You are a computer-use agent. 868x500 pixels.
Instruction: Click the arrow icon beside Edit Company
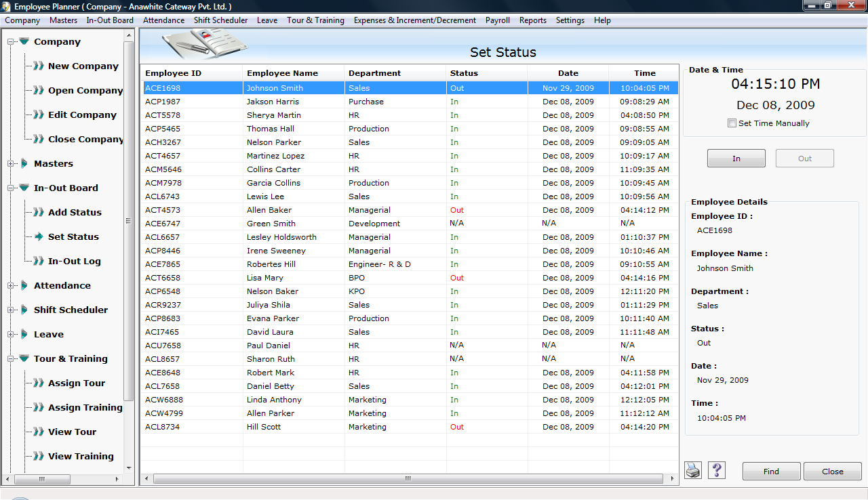coord(39,115)
